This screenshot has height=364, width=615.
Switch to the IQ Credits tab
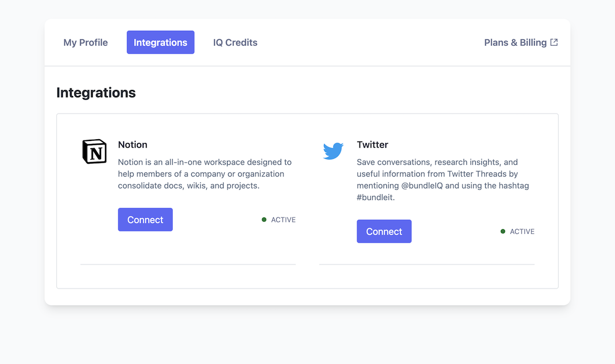pyautogui.click(x=235, y=42)
